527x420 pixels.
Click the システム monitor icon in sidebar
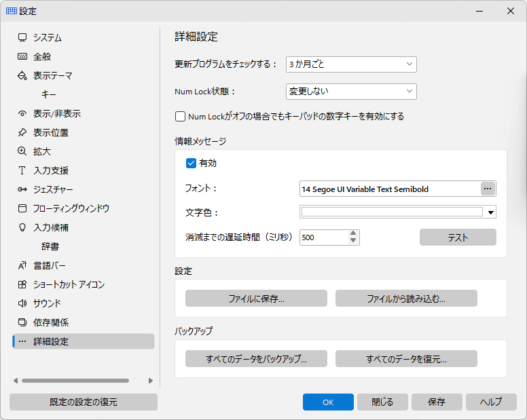pyautogui.click(x=22, y=37)
